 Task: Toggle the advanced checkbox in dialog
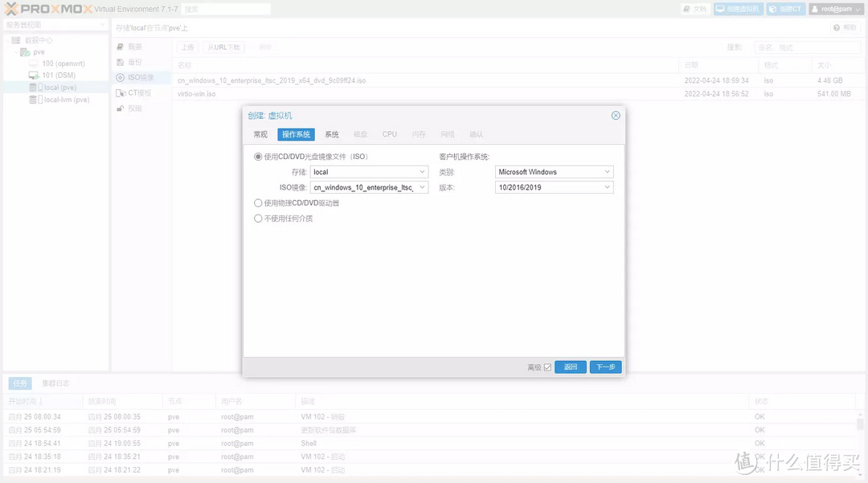tap(547, 367)
